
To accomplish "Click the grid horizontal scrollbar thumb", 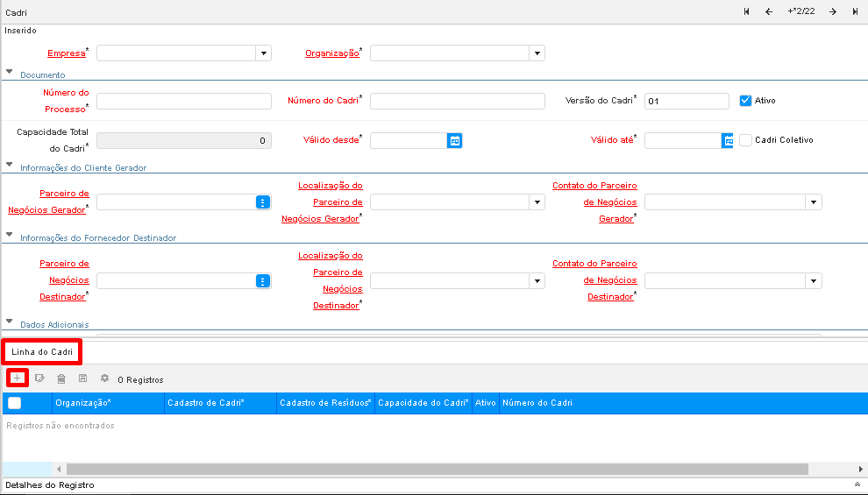I will point(438,469).
